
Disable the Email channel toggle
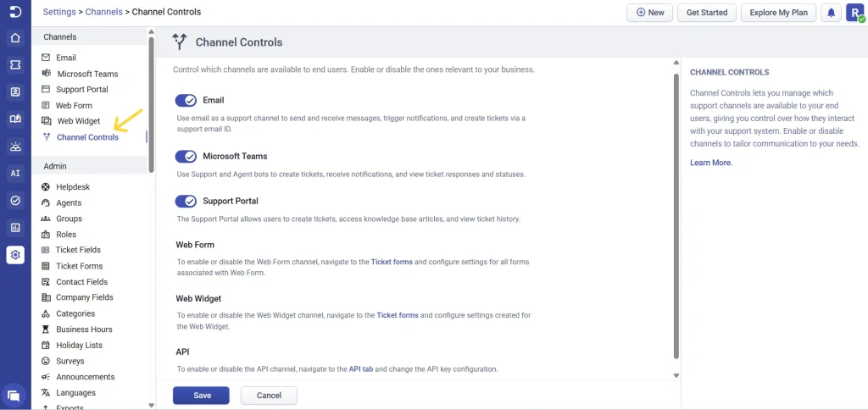coord(186,100)
